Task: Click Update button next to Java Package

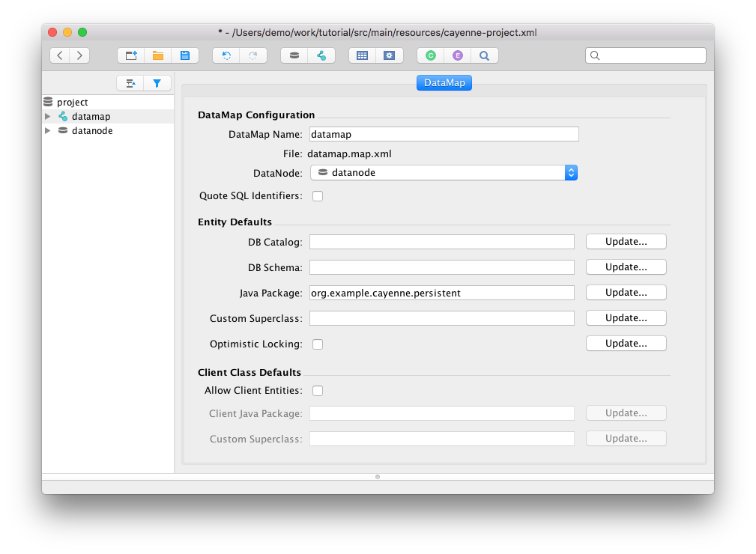Action: (x=626, y=293)
